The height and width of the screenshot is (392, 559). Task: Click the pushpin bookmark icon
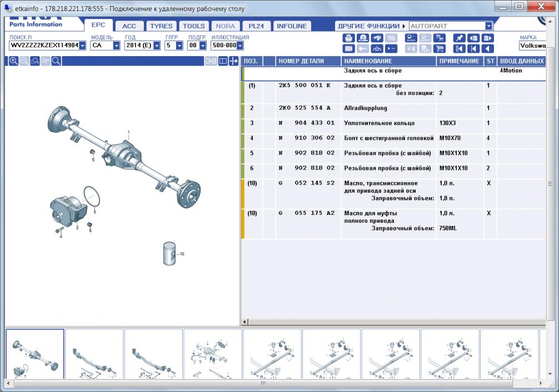click(459, 38)
